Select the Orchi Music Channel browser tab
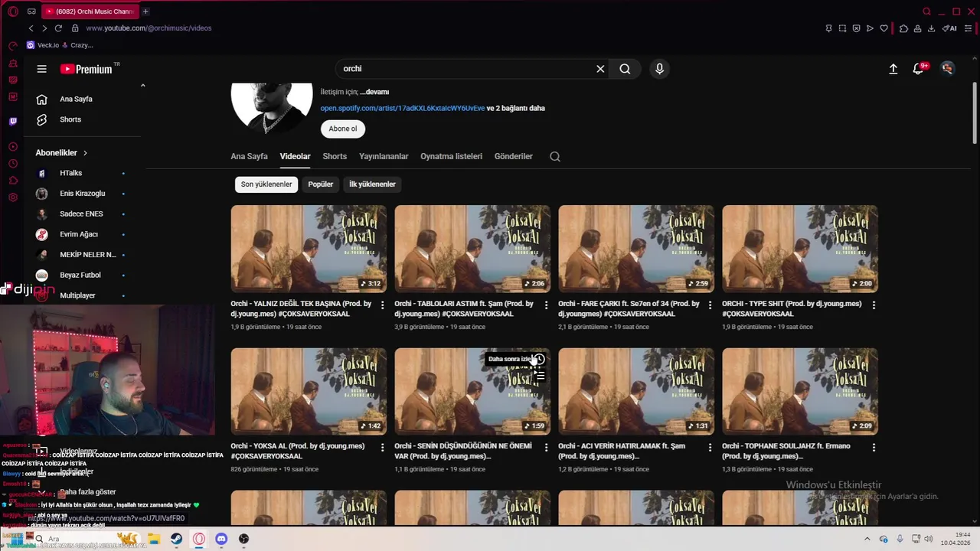 [x=90, y=11]
